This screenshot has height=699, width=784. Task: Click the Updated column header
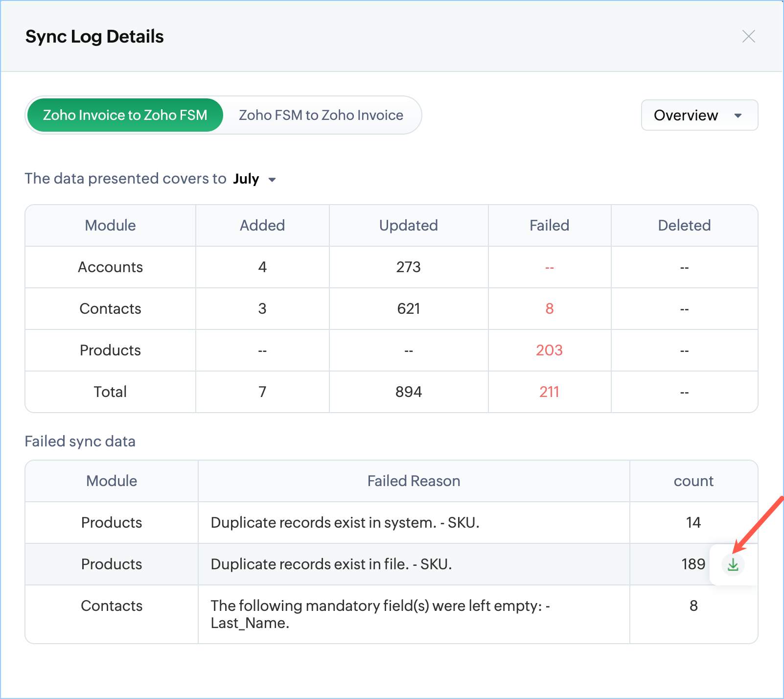[x=408, y=225]
